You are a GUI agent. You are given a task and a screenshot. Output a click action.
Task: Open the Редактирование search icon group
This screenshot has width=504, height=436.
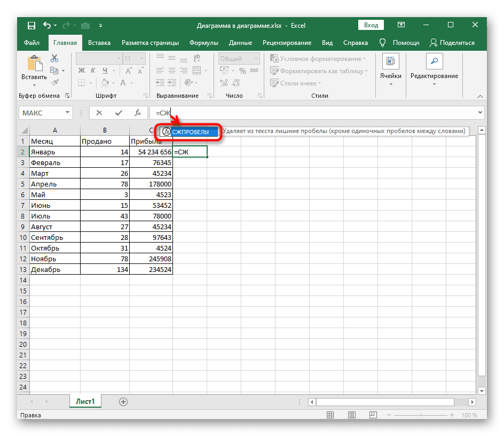[434, 63]
